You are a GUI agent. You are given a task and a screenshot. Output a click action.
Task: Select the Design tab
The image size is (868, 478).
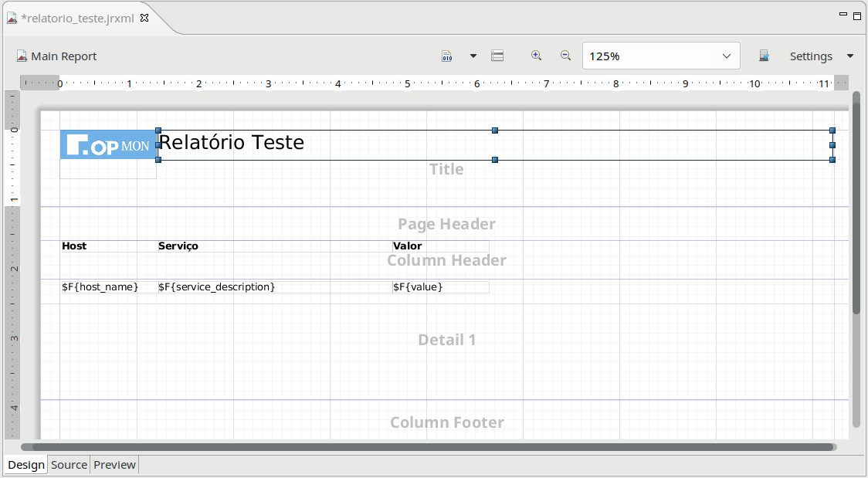click(26, 465)
